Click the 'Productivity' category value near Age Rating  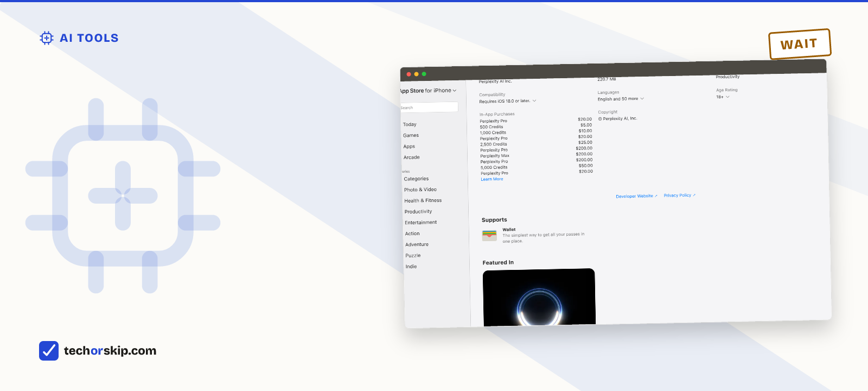pos(727,77)
